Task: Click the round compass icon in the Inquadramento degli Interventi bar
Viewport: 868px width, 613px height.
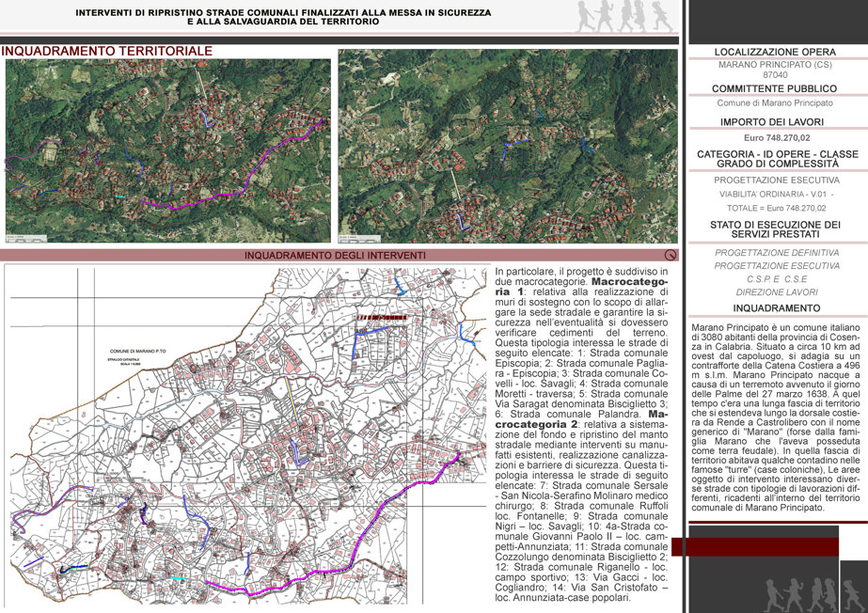Action: click(x=671, y=255)
